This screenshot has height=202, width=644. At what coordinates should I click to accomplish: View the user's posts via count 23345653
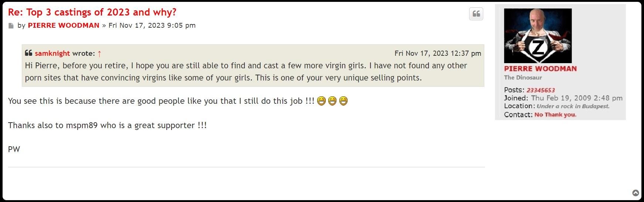540,90
